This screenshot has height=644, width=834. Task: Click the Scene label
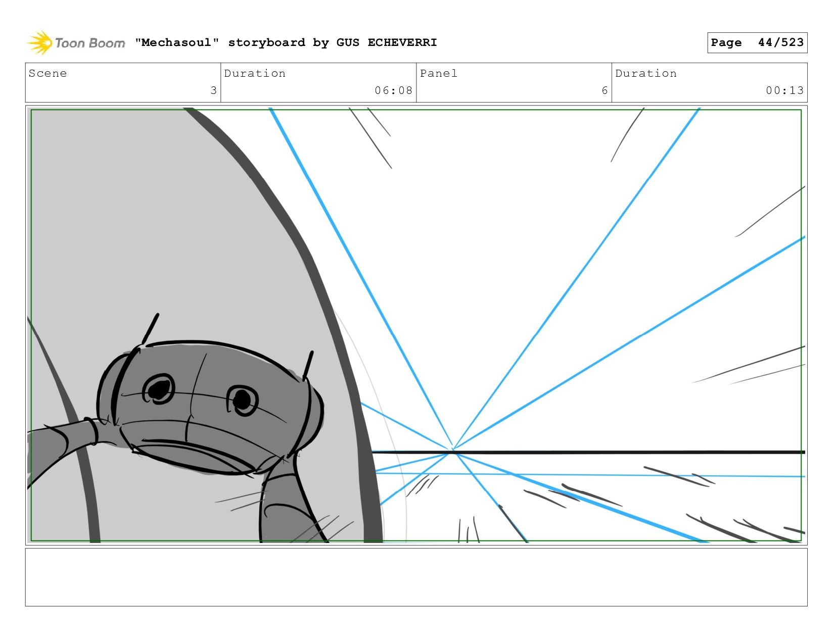(x=48, y=73)
